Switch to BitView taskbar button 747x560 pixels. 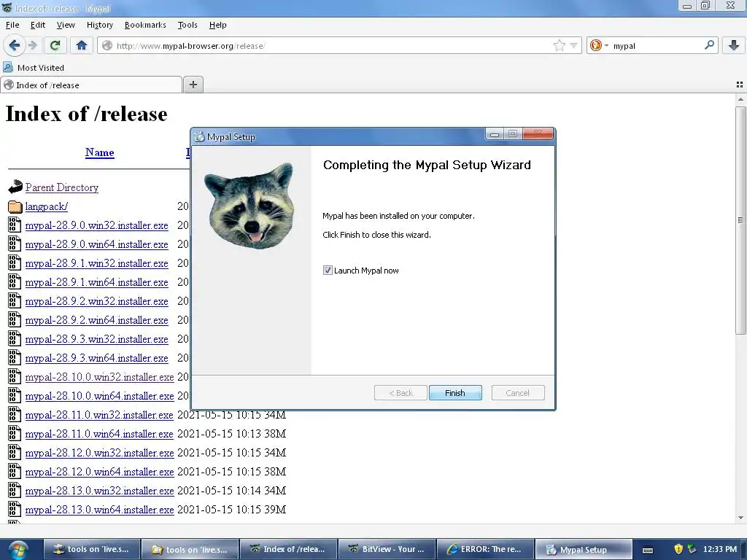point(387,550)
